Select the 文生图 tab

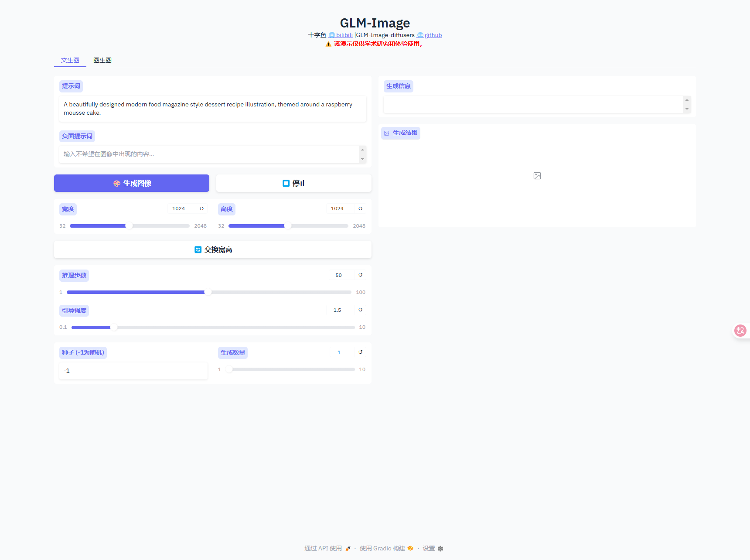pos(70,60)
